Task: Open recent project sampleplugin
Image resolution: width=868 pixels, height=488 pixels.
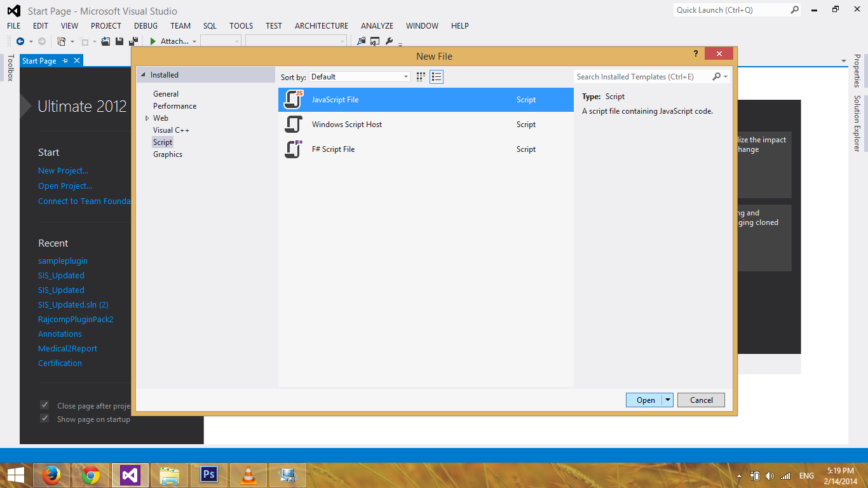Action: [63, 261]
